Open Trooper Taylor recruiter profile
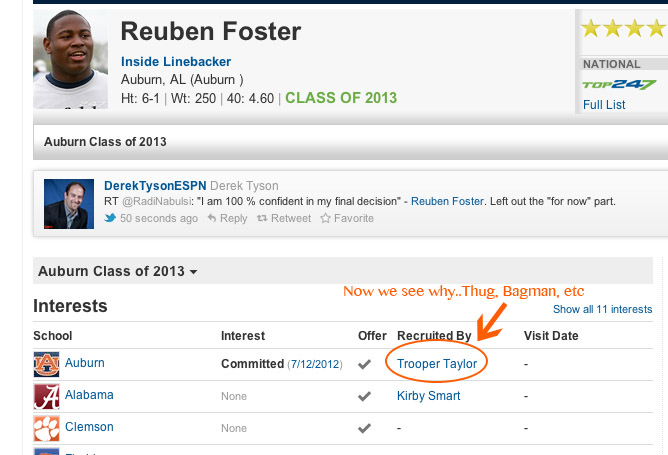Screen dimensions: 668x455 click(x=437, y=363)
